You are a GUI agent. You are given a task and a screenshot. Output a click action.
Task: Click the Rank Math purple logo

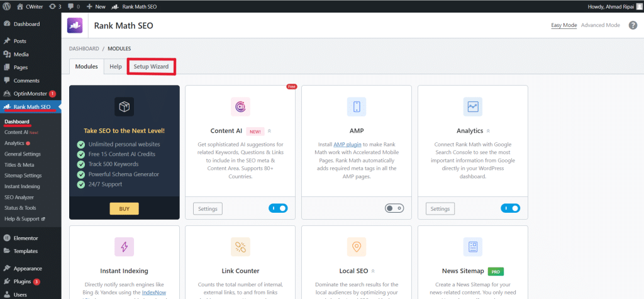(x=75, y=25)
